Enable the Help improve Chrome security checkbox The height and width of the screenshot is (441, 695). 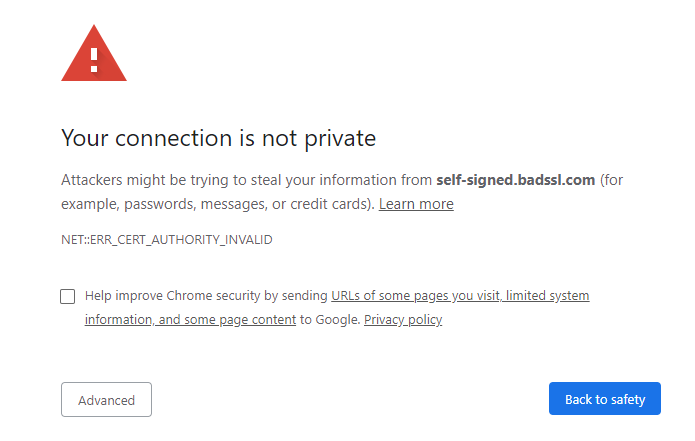[67, 296]
